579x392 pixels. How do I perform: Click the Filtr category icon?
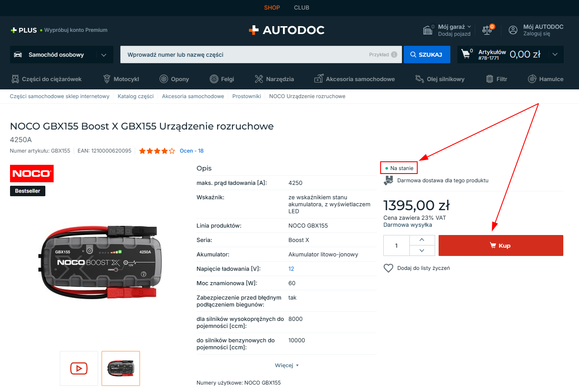pos(490,79)
